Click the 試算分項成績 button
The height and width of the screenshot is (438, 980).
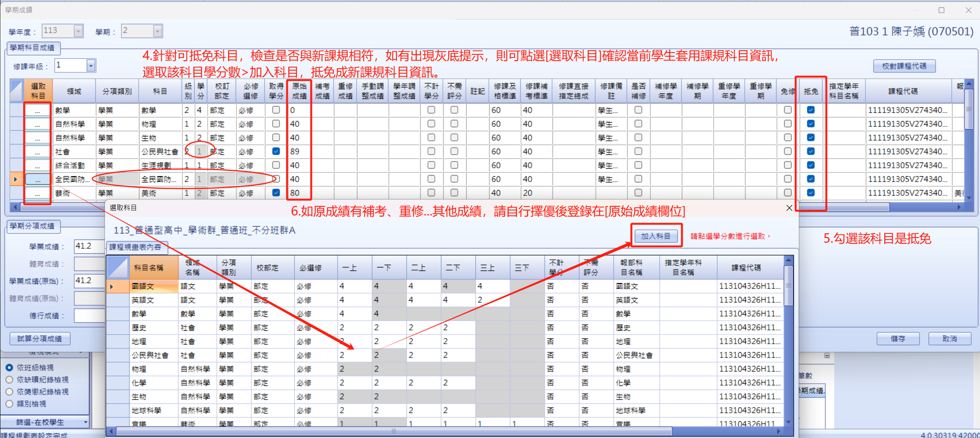pos(40,339)
